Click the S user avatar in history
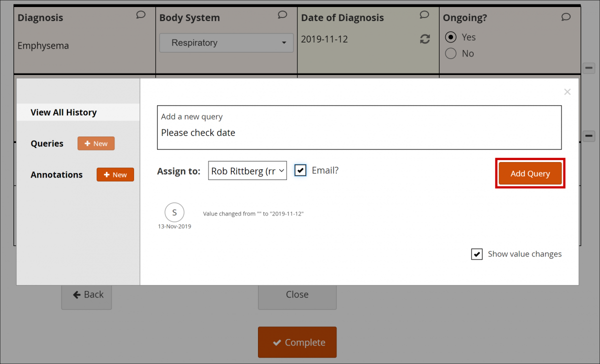The height and width of the screenshot is (364, 600). (174, 212)
